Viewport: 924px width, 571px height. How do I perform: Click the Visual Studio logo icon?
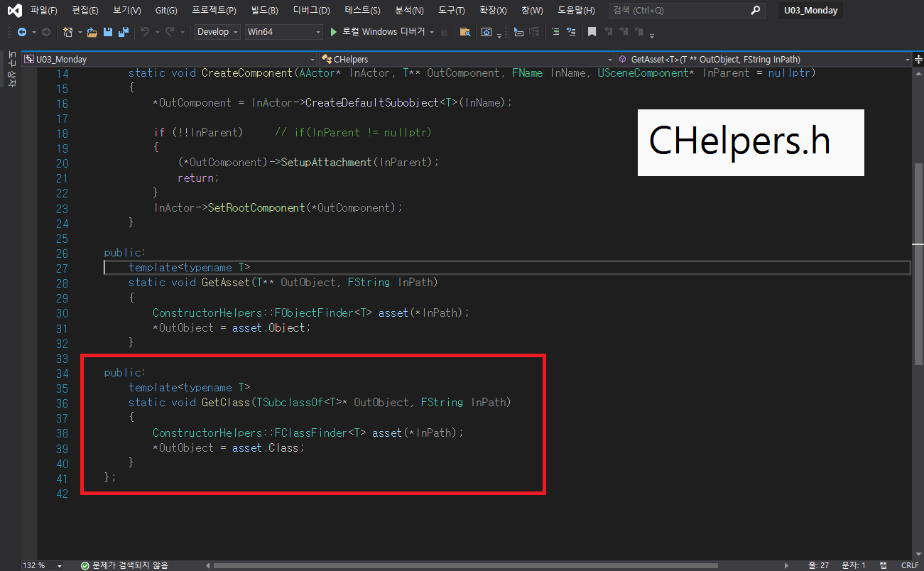tap(14, 11)
